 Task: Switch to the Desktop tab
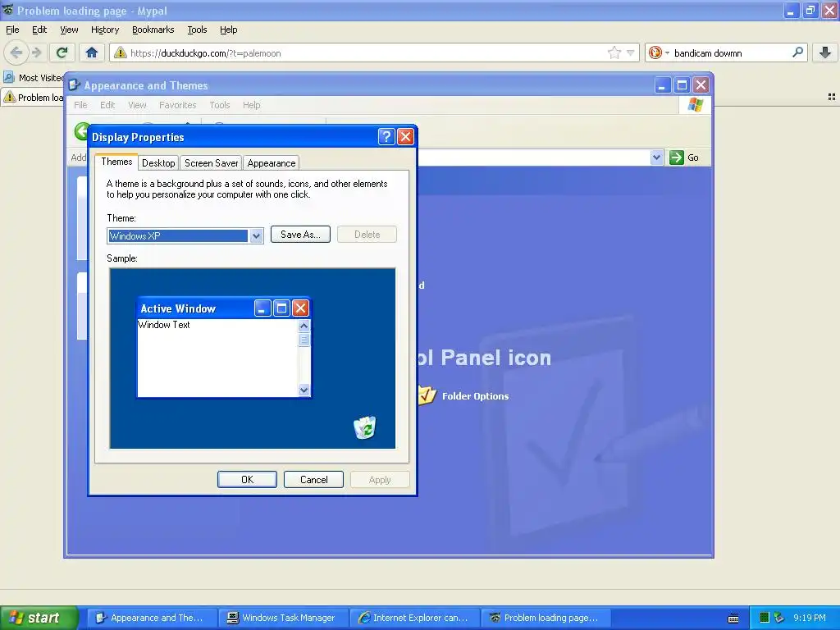(x=158, y=163)
